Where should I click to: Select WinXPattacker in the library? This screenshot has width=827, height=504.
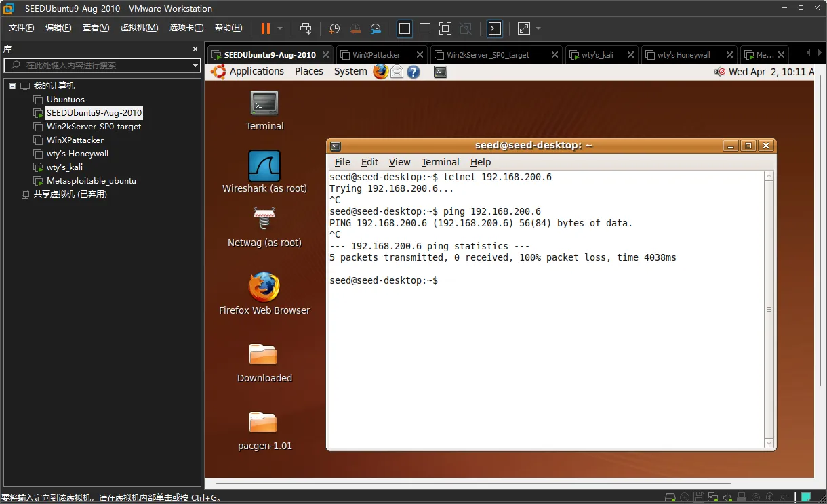click(75, 140)
